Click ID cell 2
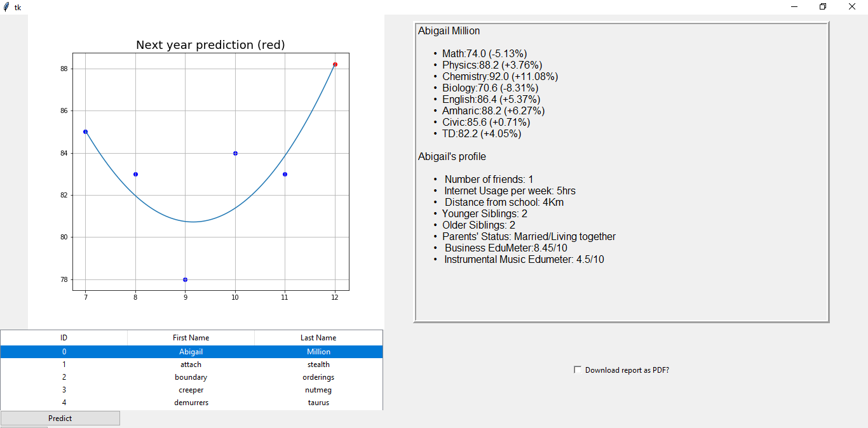The width and height of the screenshot is (868, 428). click(x=64, y=377)
